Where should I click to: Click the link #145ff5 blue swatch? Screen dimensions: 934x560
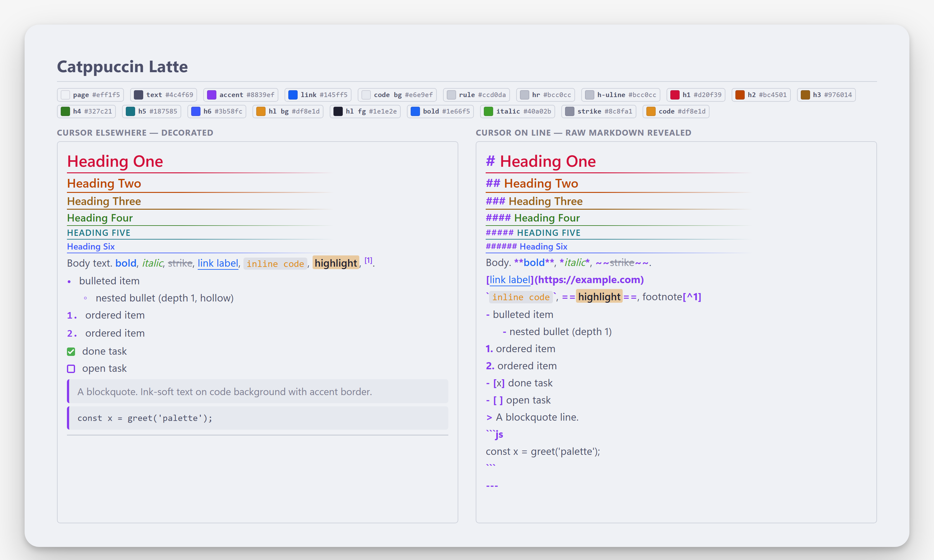pos(318,95)
